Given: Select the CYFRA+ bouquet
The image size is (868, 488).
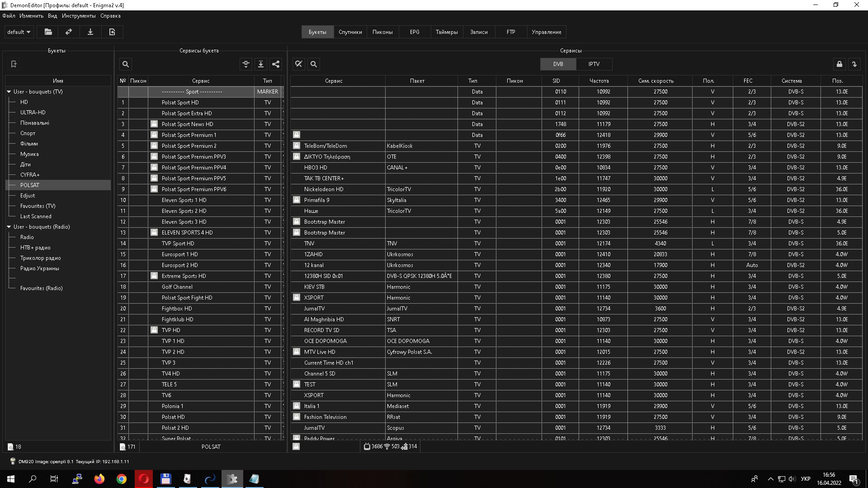Looking at the screenshot, I should click(58, 175).
